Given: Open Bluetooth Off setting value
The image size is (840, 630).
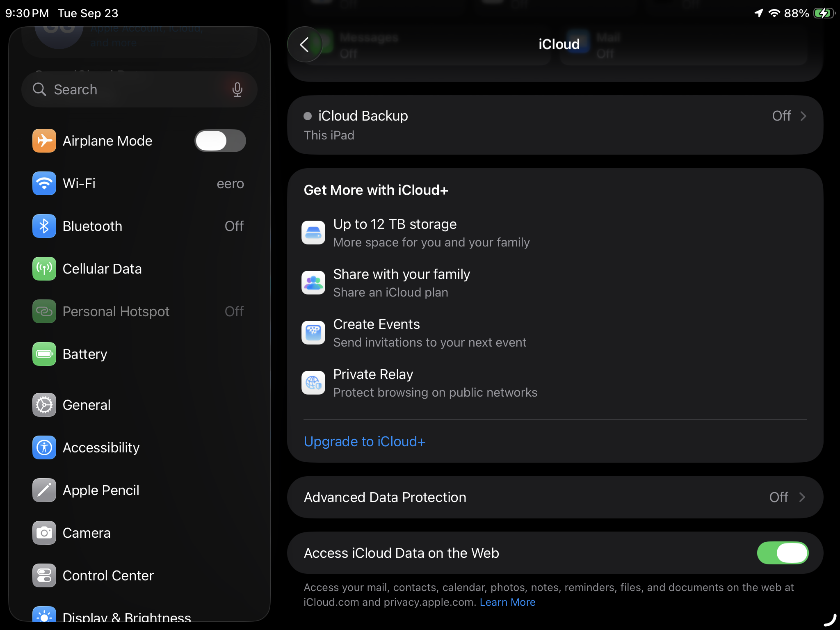Looking at the screenshot, I should coord(234,226).
